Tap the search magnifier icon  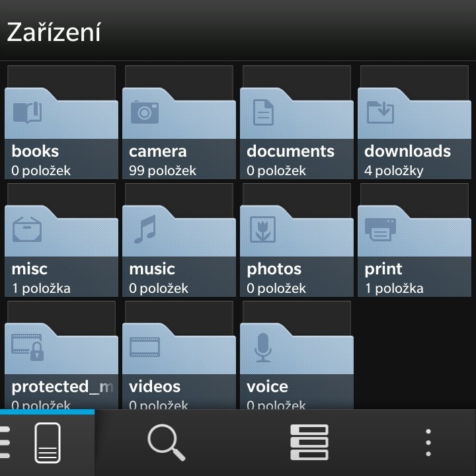point(166,442)
